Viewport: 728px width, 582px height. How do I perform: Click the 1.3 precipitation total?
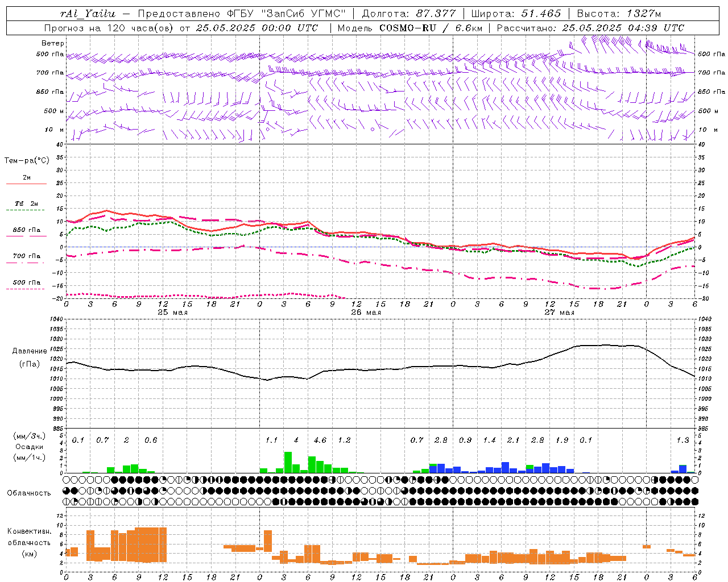[682, 440]
